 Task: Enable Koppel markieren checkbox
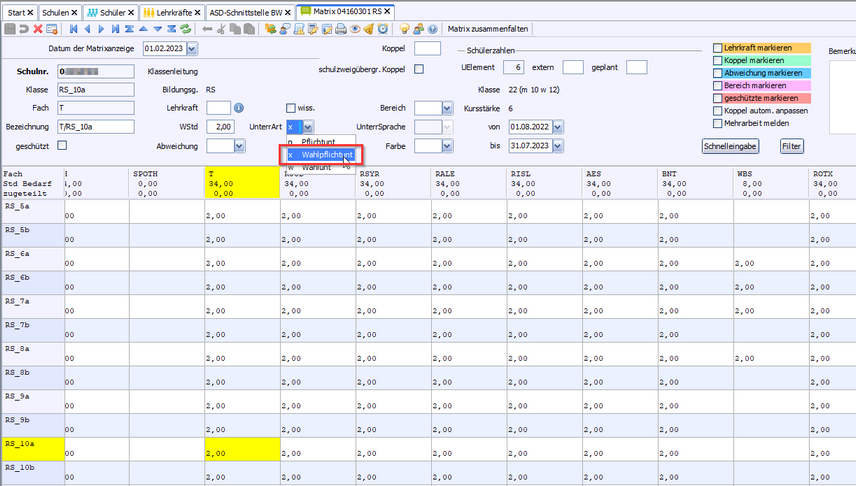718,61
